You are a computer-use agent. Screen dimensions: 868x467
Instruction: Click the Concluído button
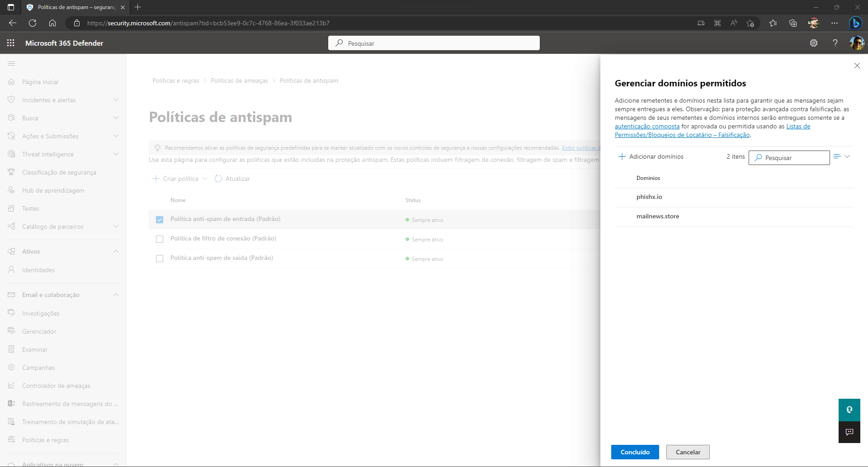[635, 452]
